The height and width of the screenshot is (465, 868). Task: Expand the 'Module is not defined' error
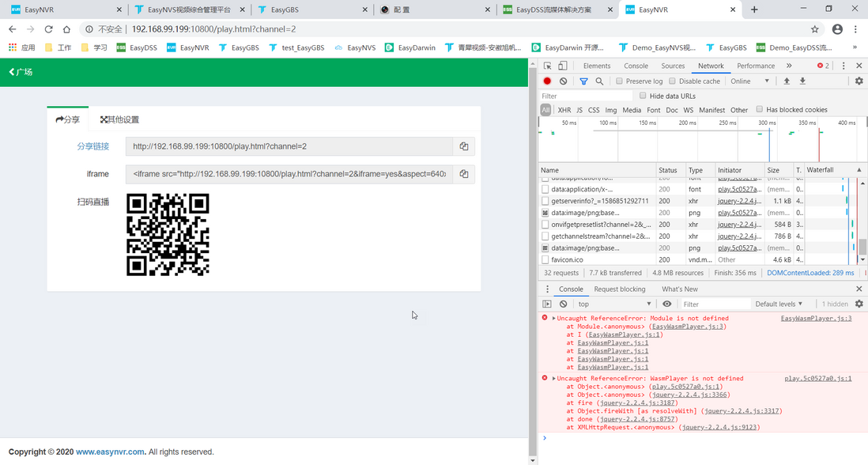coord(553,318)
